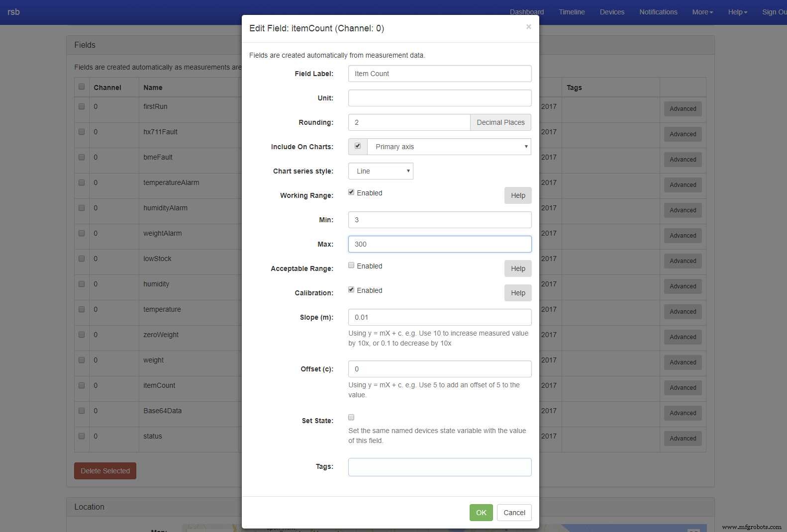Open the Devices page
Viewport: 787px width, 532px height.
point(612,12)
